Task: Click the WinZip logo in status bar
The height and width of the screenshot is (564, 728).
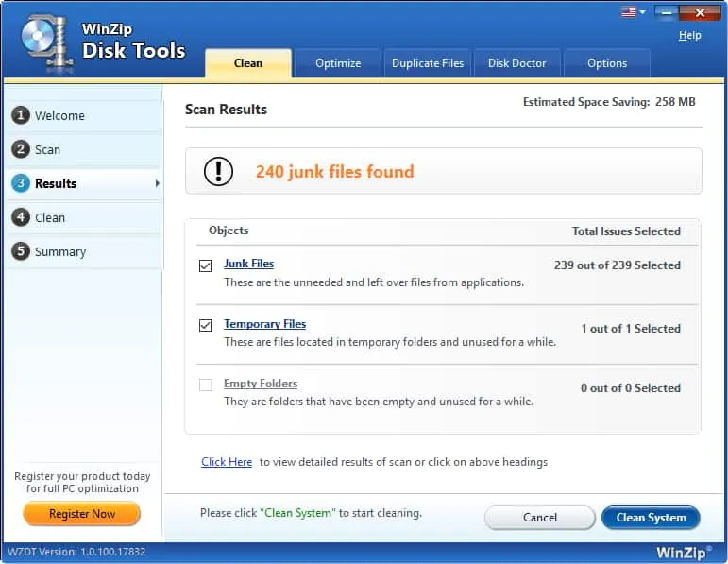Action: [684, 553]
